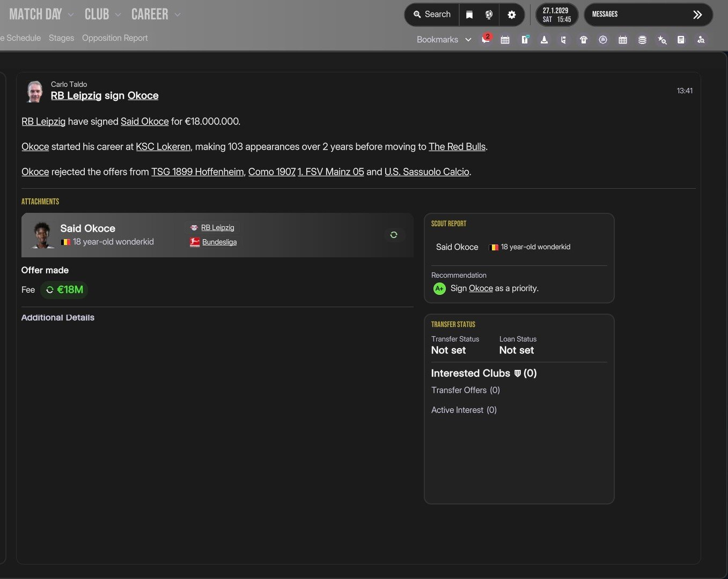Switch to Opposition Report tab

point(115,38)
